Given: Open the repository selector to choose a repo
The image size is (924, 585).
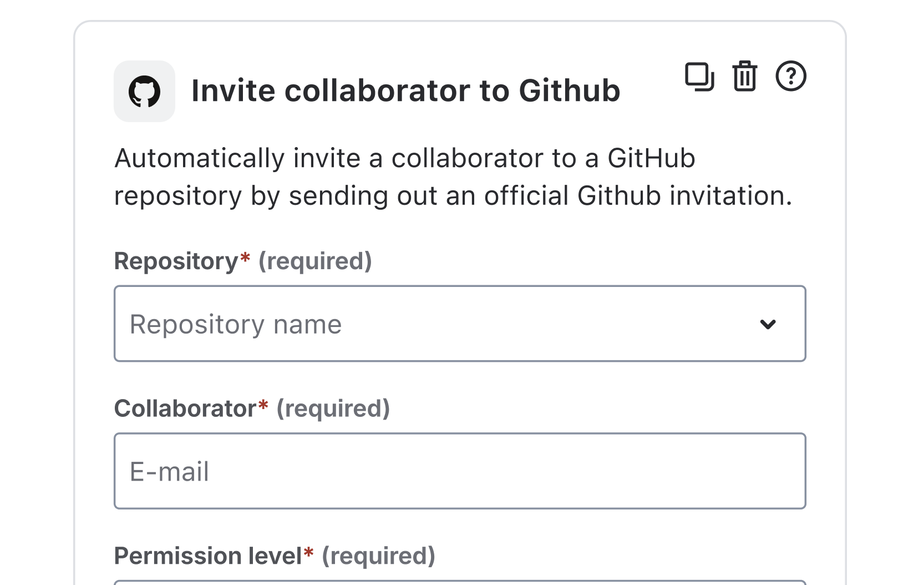Looking at the screenshot, I should click(x=459, y=324).
